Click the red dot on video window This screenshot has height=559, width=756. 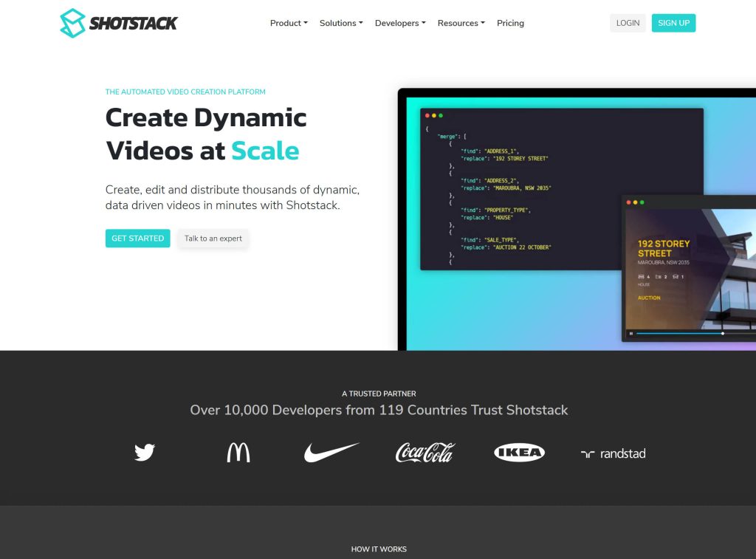pos(629,202)
